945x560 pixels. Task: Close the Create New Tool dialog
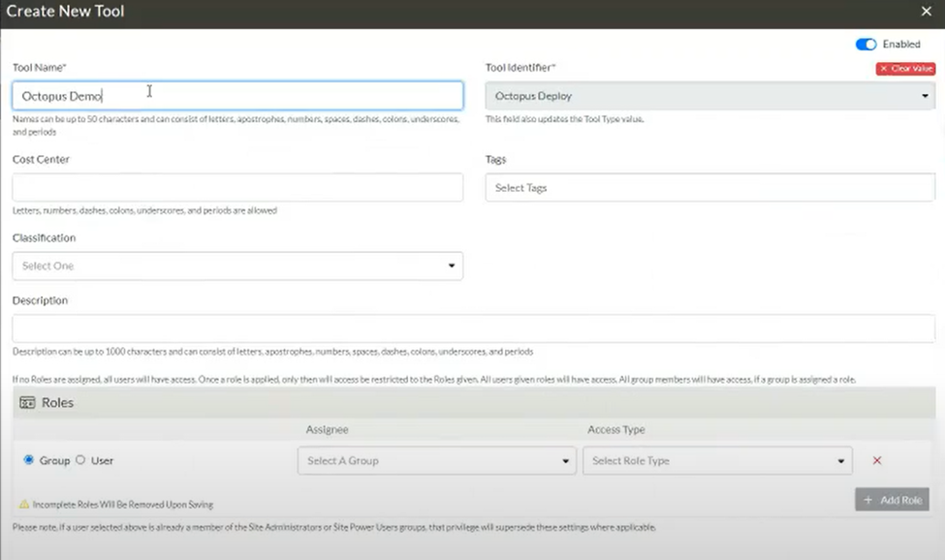[x=927, y=12]
